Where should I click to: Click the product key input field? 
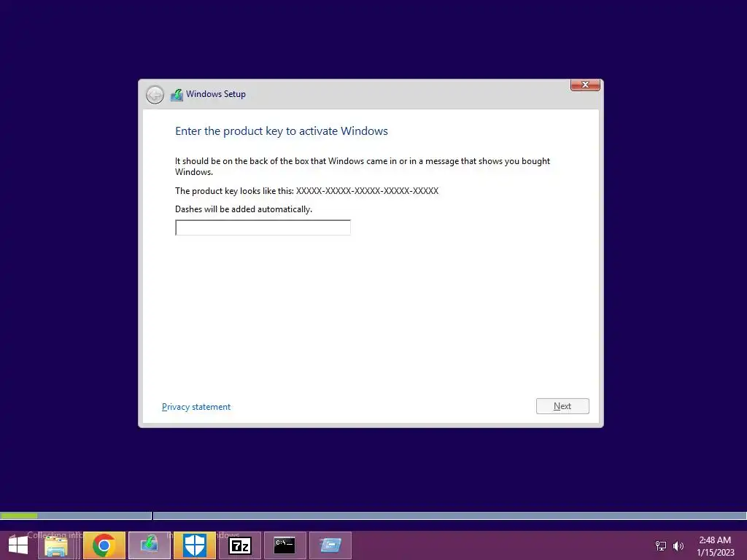(263, 227)
